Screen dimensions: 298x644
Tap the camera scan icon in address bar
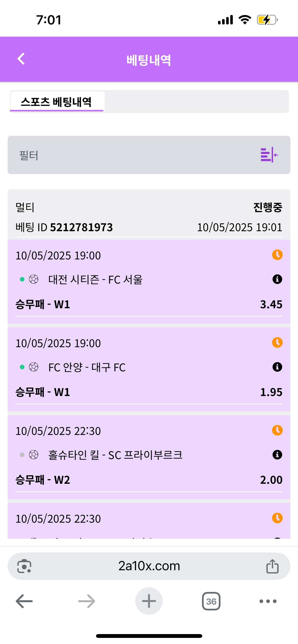pyautogui.click(x=24, y=566)
